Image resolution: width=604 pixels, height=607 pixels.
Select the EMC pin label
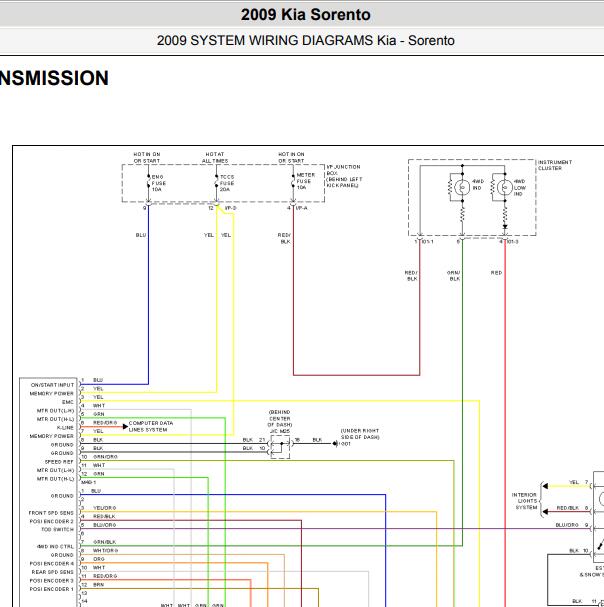tap(68, 402)
